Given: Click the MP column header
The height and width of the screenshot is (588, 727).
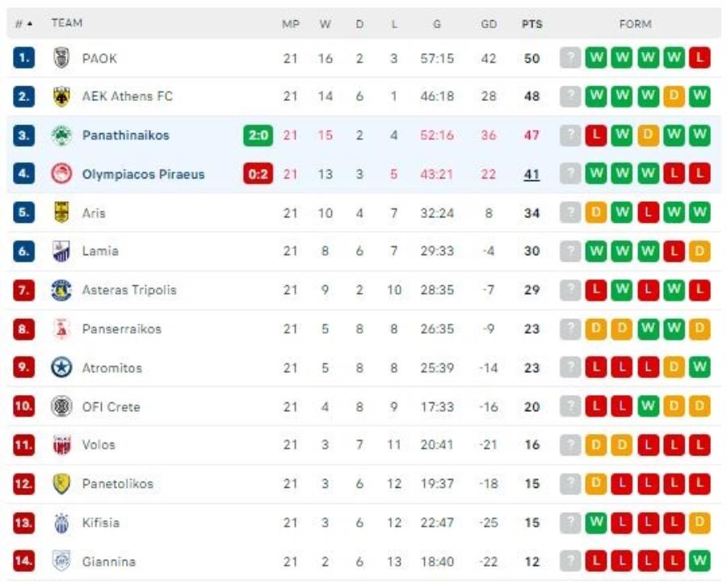Looking at the screenshot, I should click(291, 24).
